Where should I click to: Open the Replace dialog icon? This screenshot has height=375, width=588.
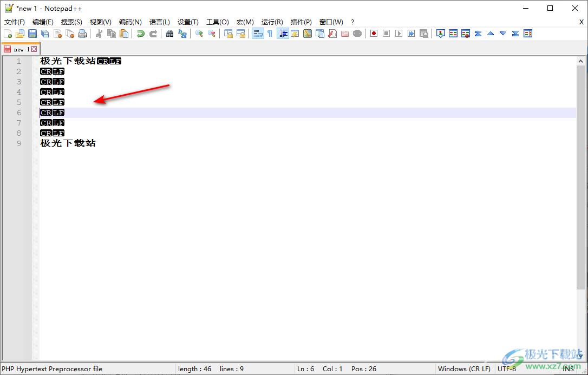pos(182,34)
